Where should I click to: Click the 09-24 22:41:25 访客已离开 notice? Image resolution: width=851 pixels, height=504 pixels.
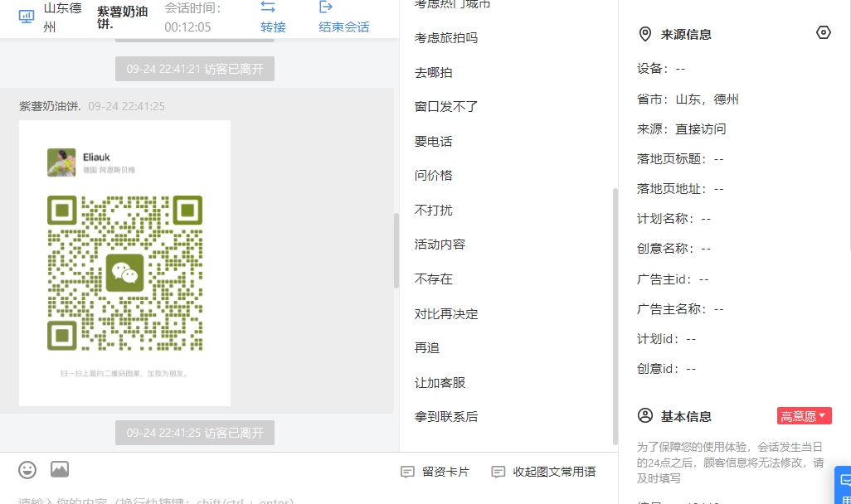[195, 433]
